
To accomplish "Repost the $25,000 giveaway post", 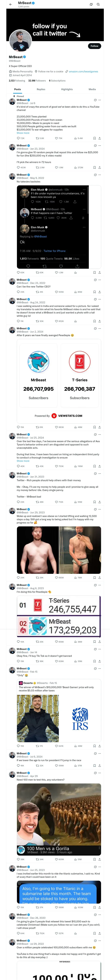I will point(37,167).
